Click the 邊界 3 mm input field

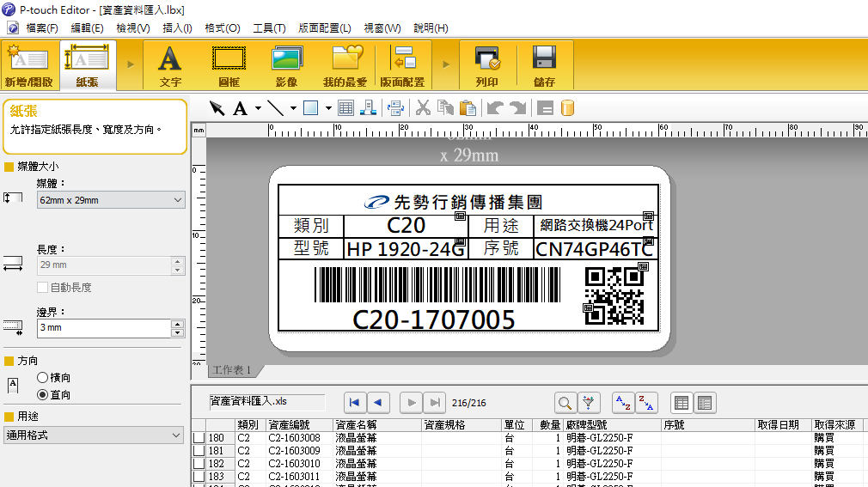coord(104,328)
